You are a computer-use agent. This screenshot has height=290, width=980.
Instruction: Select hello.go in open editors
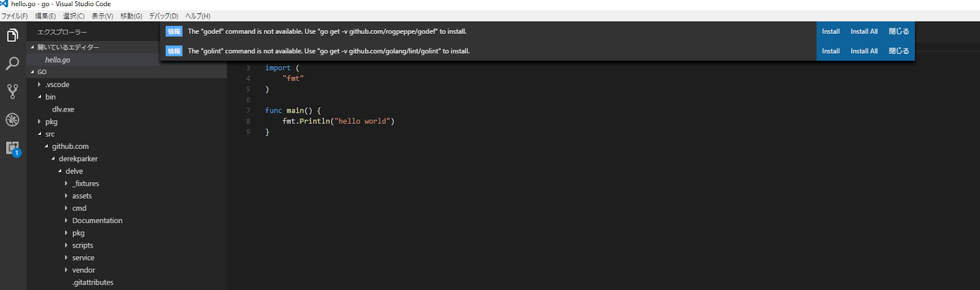point(58,59)
